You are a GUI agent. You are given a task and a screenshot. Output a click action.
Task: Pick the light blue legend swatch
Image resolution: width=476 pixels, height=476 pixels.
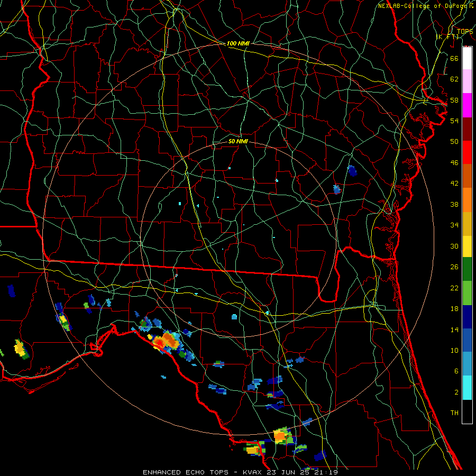467,364
